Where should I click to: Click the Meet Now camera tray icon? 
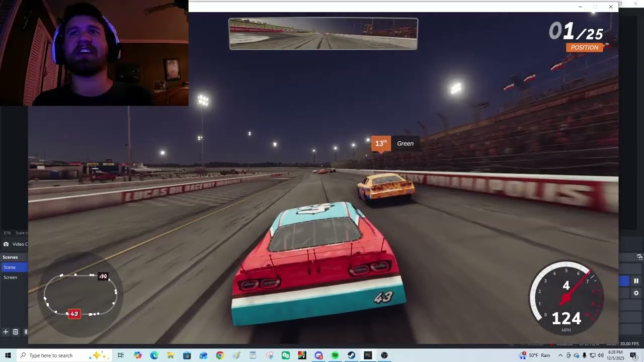click(569, 355)
